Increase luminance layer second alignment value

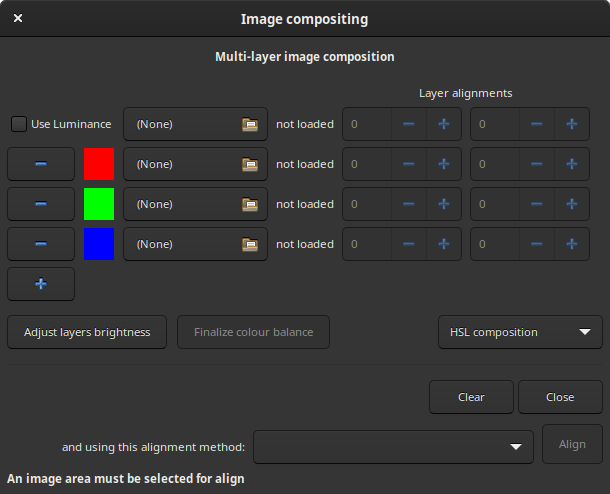click(x=572, y=124)
